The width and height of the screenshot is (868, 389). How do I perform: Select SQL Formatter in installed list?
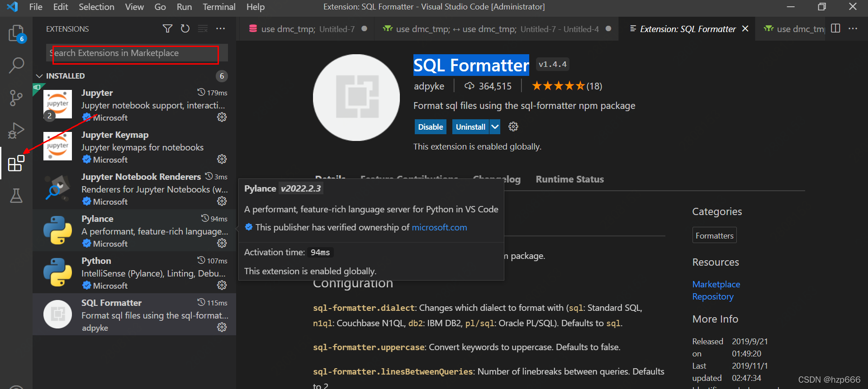[x=134, y=314]
